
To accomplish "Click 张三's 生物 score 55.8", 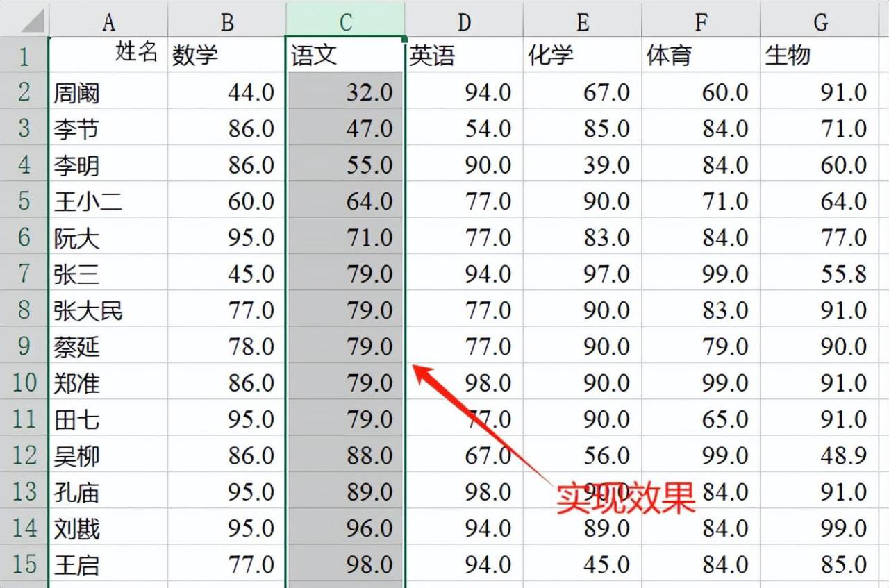I will coord(820,273).
